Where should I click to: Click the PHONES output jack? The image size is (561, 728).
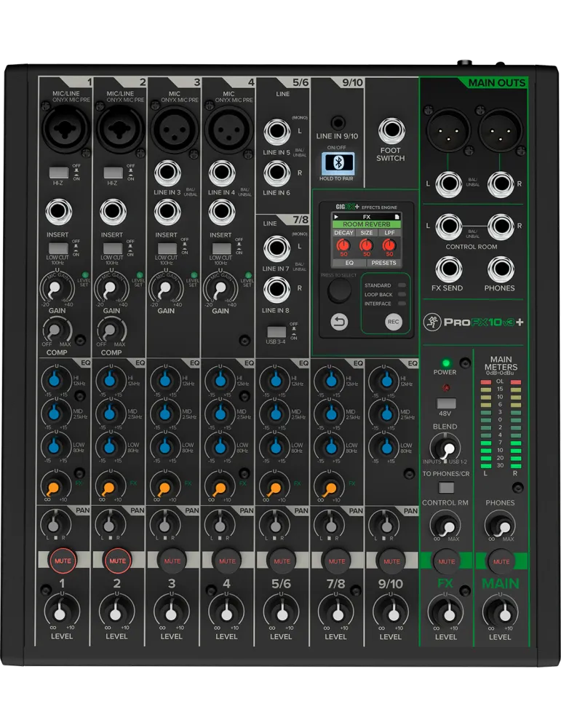point(500,269)
